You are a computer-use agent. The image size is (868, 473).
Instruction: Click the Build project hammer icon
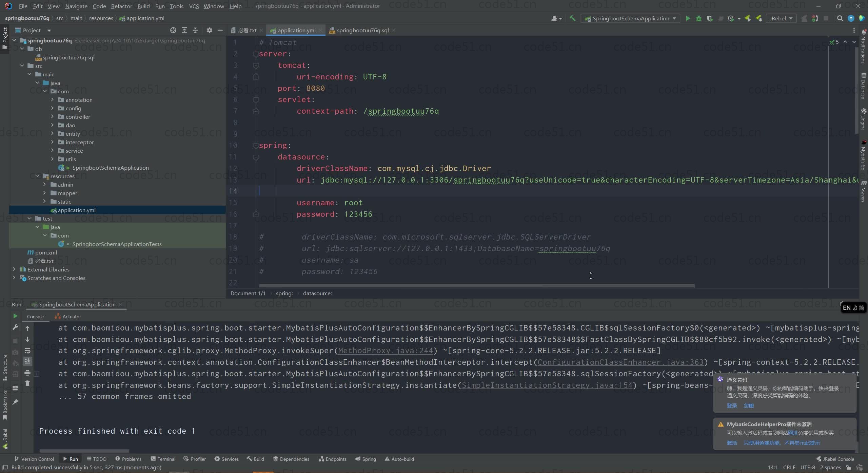click(573, 18)
